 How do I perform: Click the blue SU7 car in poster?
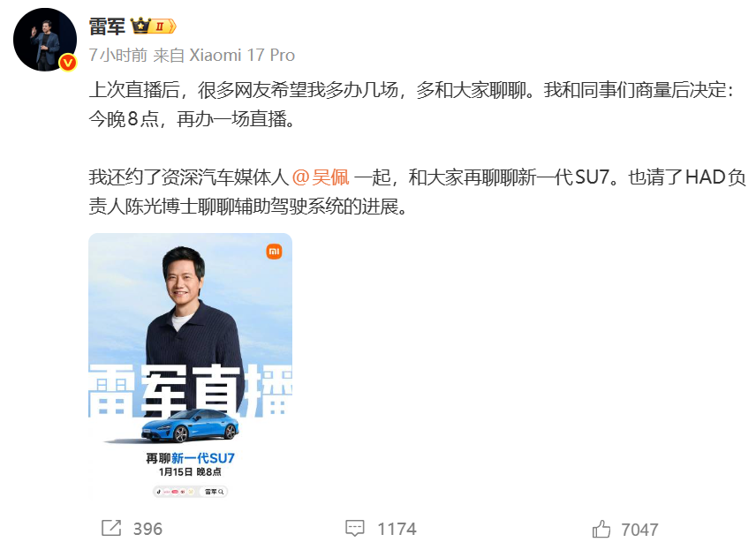pos(190,425)
